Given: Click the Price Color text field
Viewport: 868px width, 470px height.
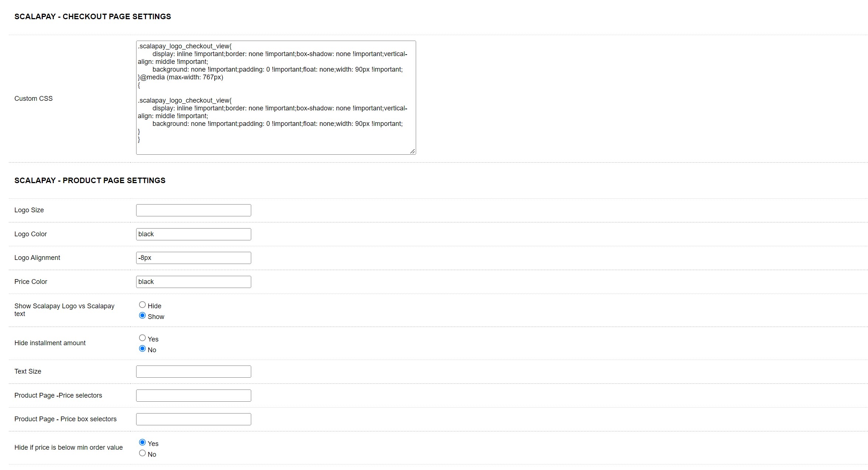Looking at the screenshot, I should coord(193,282).
